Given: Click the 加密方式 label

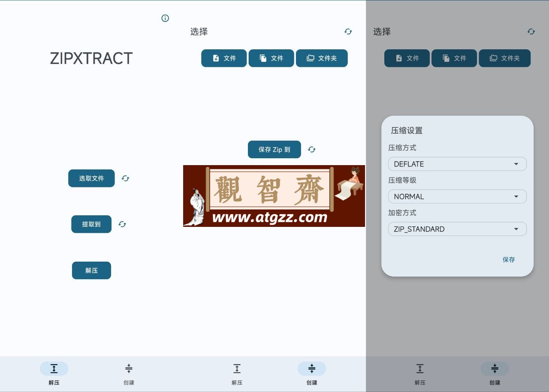Looking at the screenshot, I should [402, 213].
